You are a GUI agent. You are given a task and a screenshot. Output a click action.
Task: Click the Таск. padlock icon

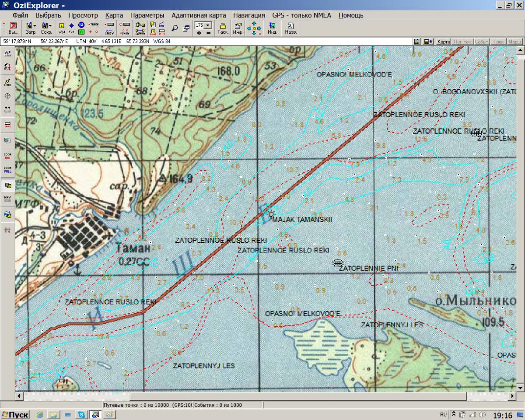tap(223, 28)
